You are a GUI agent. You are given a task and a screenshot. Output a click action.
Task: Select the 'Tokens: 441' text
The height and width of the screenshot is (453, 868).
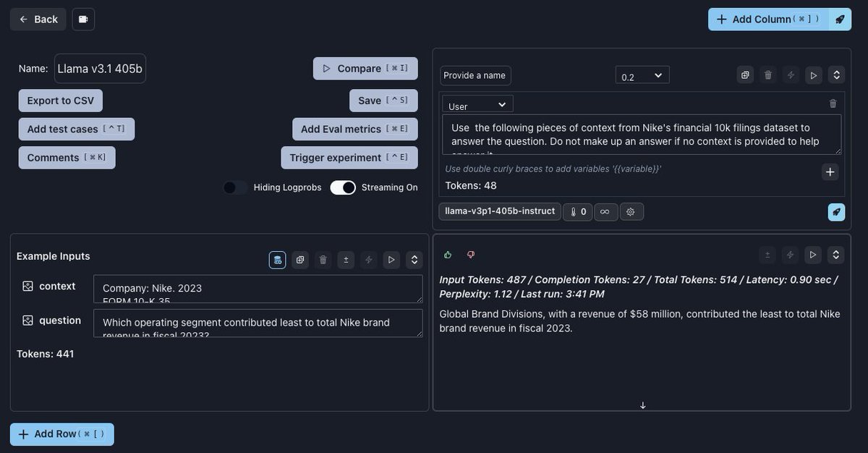coord(45,354)
